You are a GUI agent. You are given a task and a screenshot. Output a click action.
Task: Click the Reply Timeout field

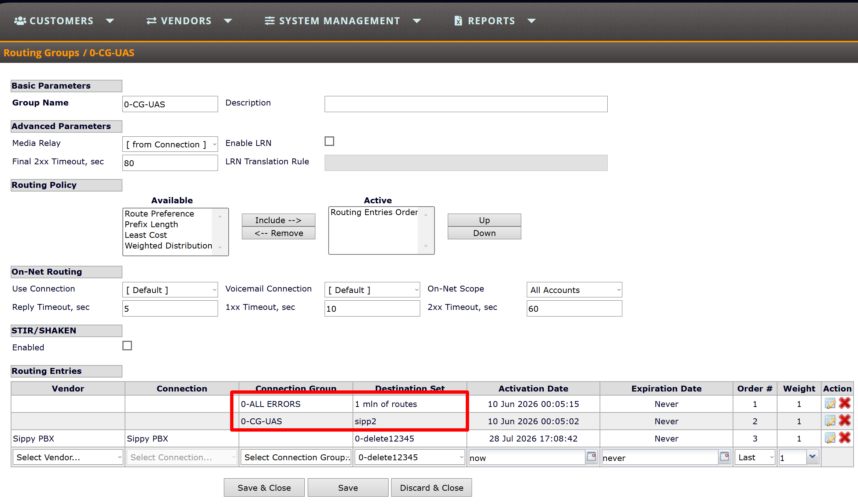point(170,308)
